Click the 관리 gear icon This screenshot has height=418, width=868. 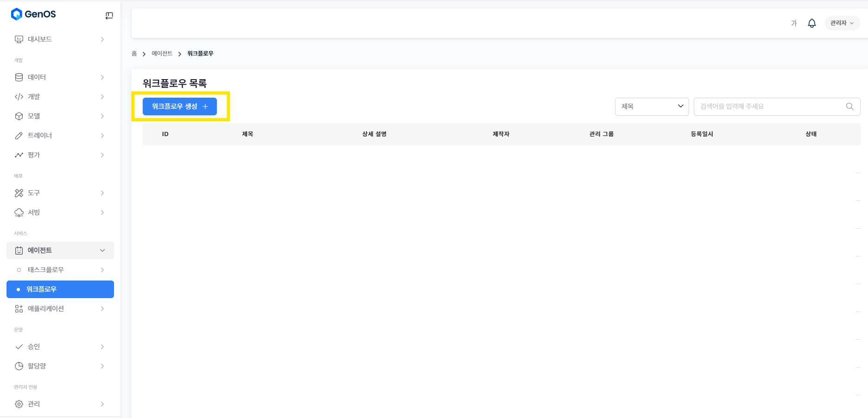click(19, 404)
